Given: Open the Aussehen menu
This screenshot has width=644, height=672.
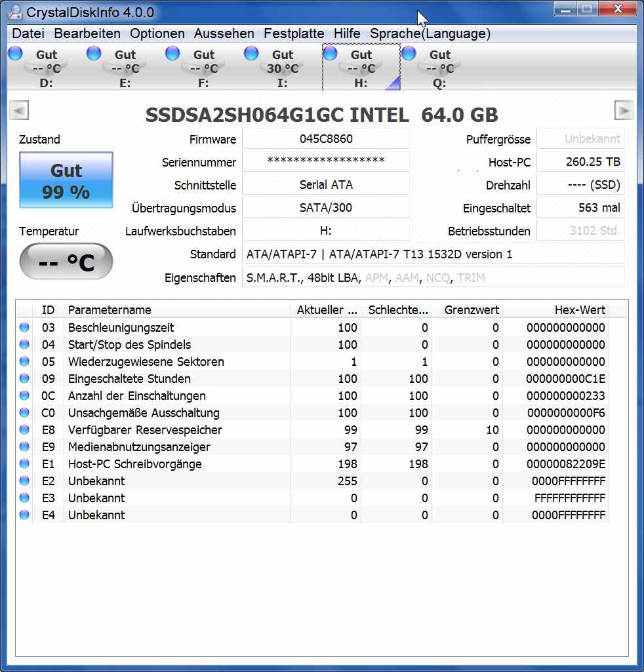Looking at the screenshot, I should tap(224, 33).
